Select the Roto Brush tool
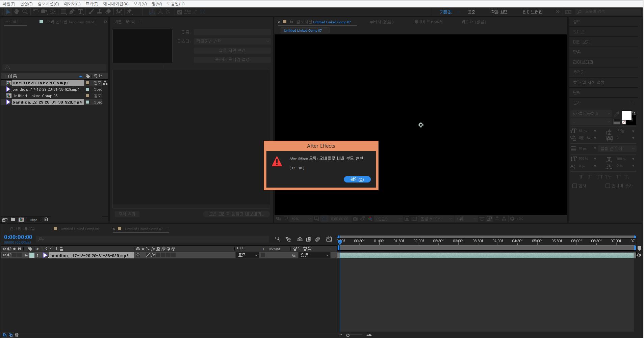Image resolution: width=644 pixels, height=338 pixels. pyautogui.click(x=119, y=12)
